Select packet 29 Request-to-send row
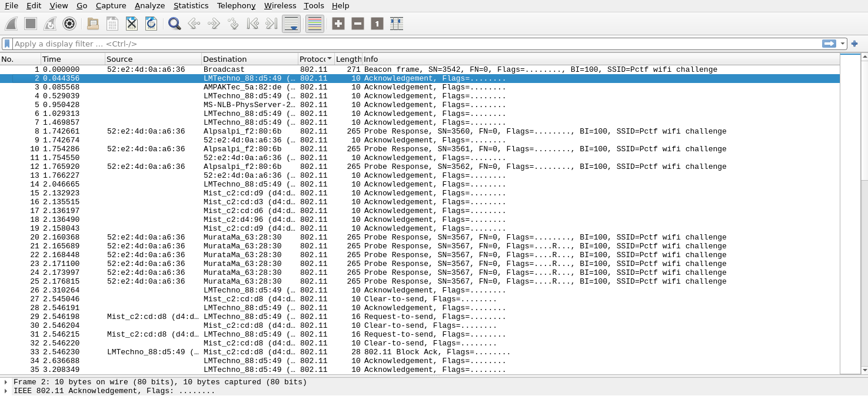868x399 pixels. point(420,317)
